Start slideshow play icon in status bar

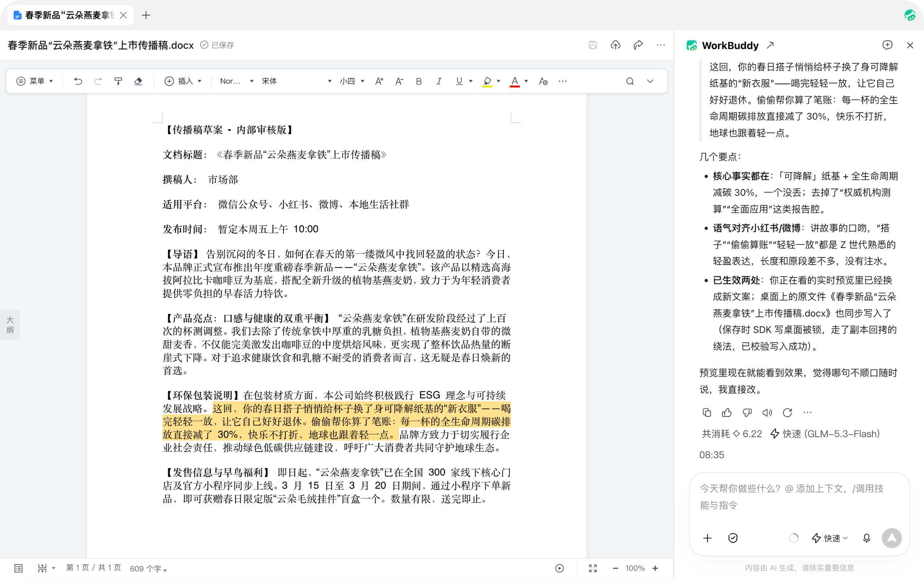pyautogui.click(x=559, y=568)
